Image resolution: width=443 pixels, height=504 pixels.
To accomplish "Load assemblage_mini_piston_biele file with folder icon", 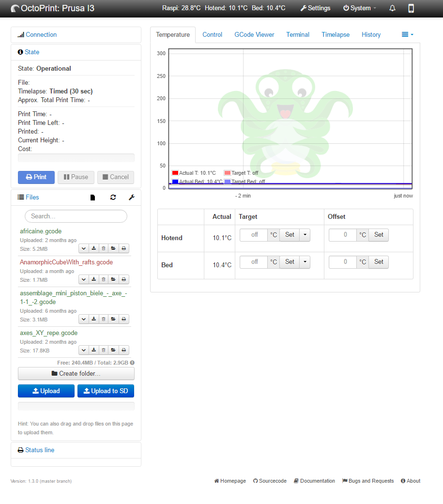I will [113, 319].
